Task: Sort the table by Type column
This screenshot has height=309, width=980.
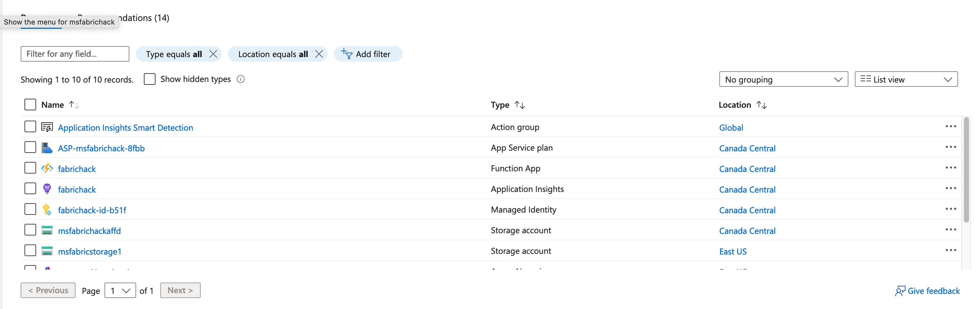Action: tap(520, 105)
